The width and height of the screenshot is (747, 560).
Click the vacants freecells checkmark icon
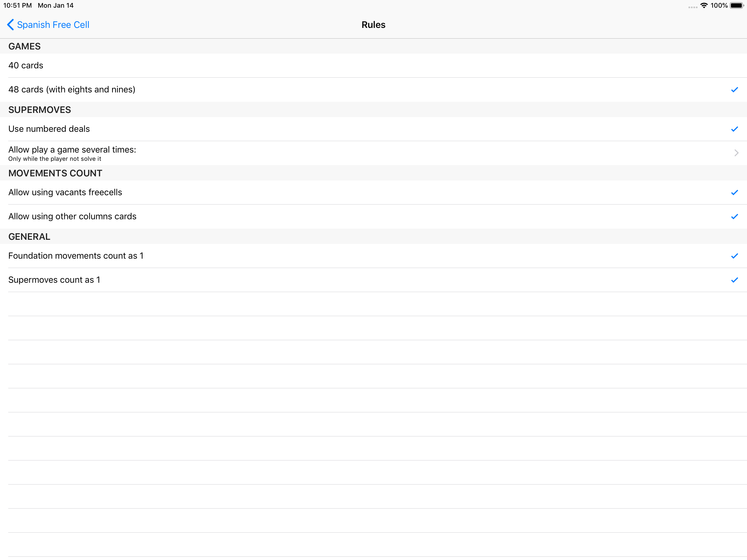(x=734, y=192)
